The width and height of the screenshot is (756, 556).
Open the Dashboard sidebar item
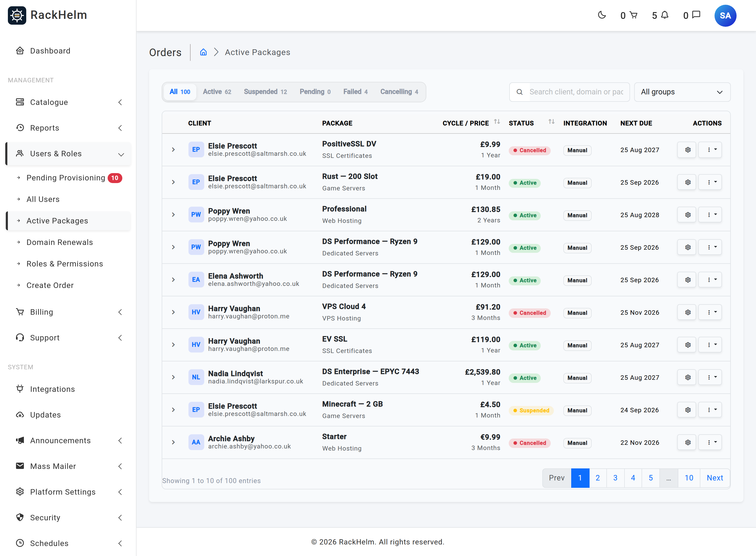click(x=68, y=51)
